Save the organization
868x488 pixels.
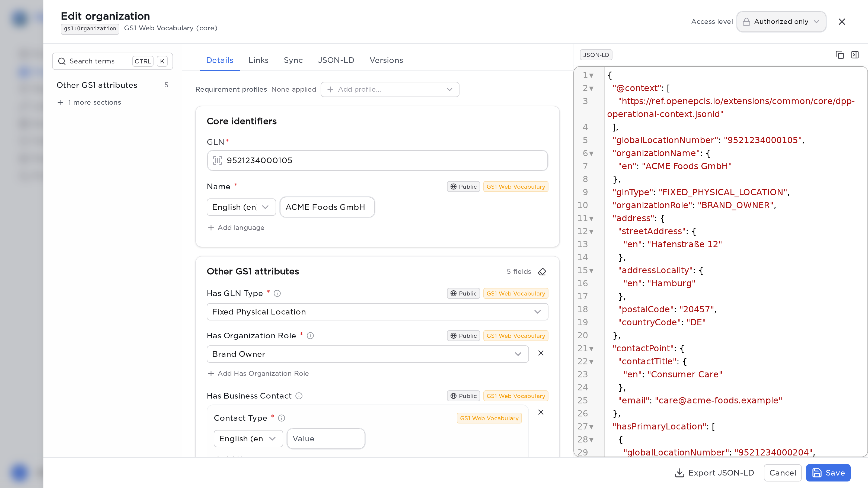(x=828, y=473)
